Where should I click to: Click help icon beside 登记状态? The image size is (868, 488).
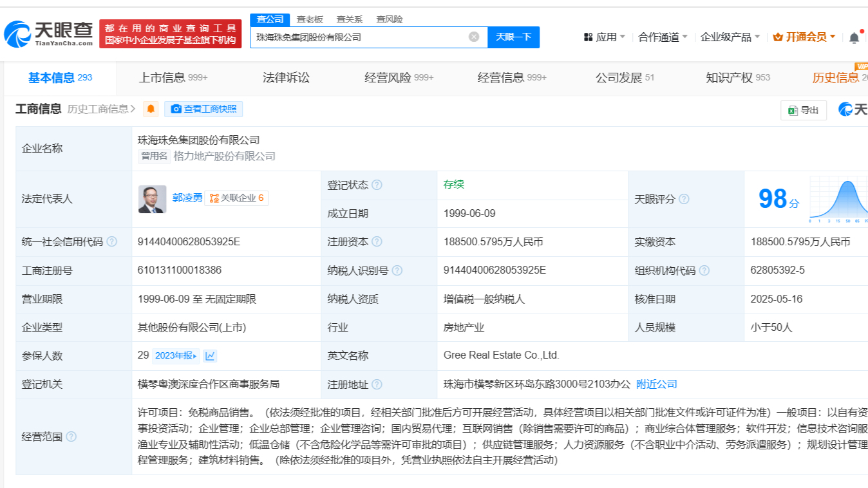tap(377, 185)
